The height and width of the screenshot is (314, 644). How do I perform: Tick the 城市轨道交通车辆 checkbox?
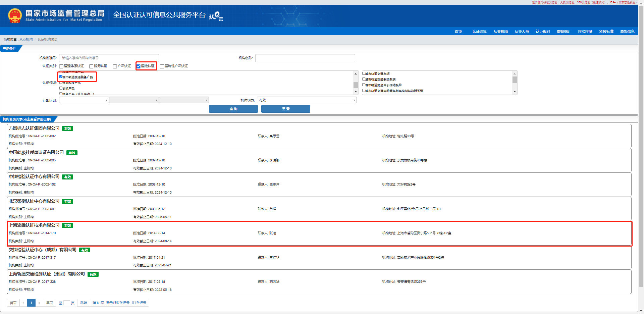(x=364, y=73)
